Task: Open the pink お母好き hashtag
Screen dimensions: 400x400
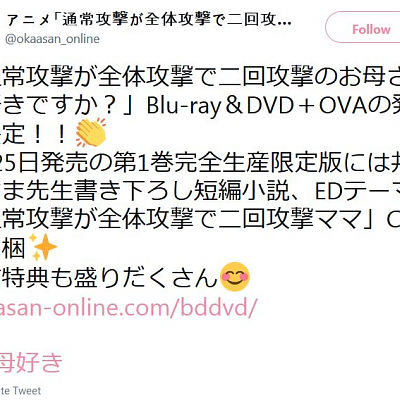Action: click(31, 363)
